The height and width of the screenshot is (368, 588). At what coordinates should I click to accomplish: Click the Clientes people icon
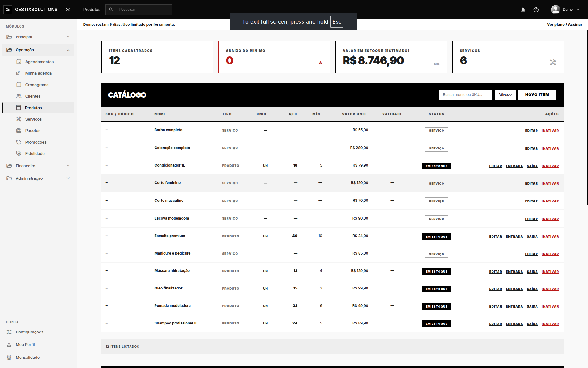(19, 96)
